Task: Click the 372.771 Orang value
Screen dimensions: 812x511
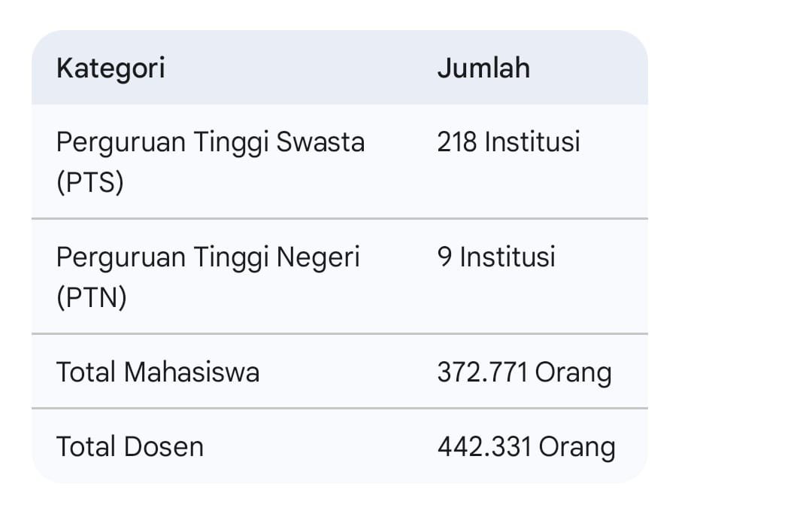Action: click(524, 372)
